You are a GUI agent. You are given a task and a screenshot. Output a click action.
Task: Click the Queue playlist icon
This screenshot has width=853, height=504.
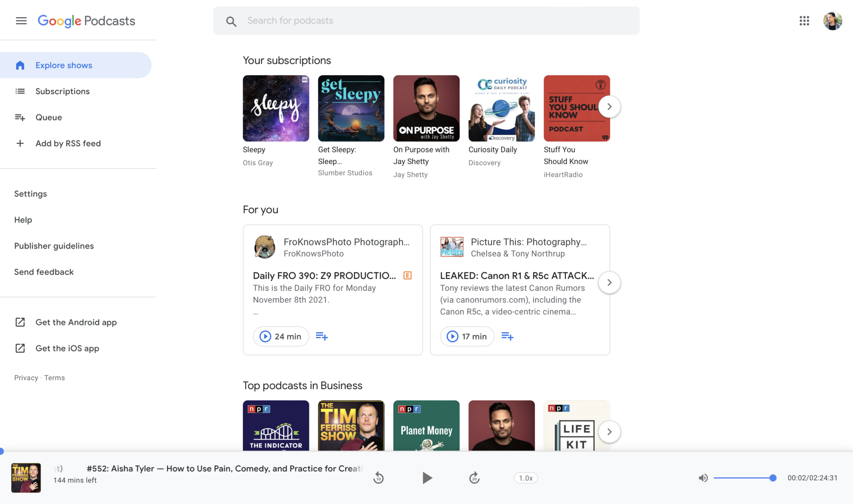pos(20,117)
